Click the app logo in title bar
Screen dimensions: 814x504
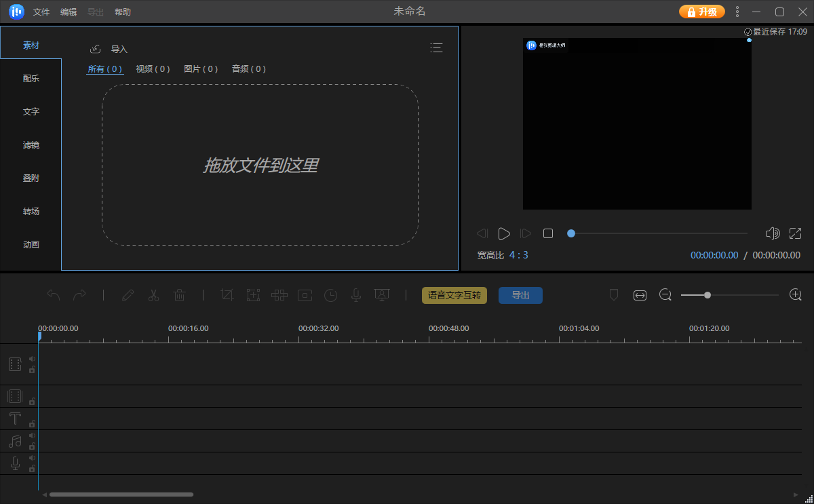(16, 12)
